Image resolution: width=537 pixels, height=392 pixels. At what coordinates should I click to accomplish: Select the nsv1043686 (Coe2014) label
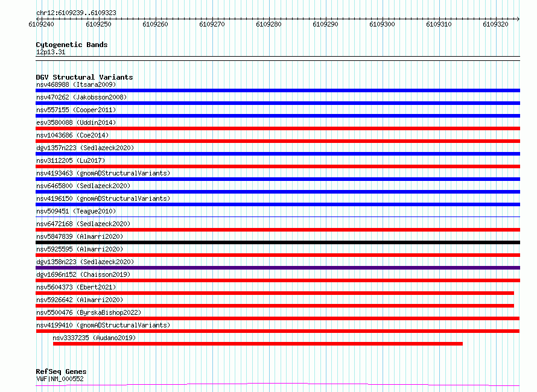coord(72,135)
